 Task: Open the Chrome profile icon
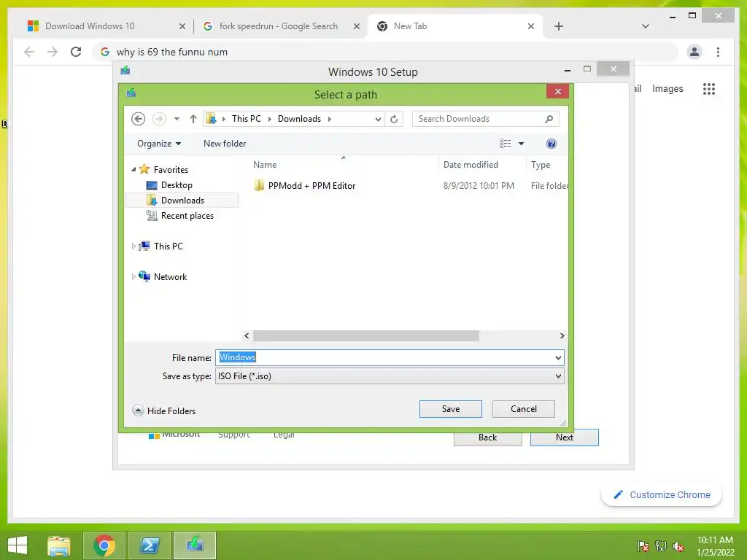pos(694,52)
